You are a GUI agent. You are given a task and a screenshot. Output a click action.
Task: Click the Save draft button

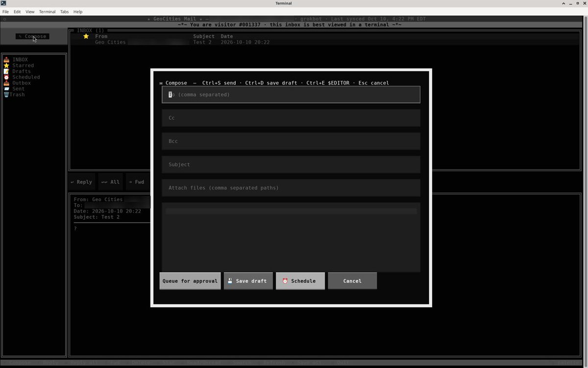[248, 281]
